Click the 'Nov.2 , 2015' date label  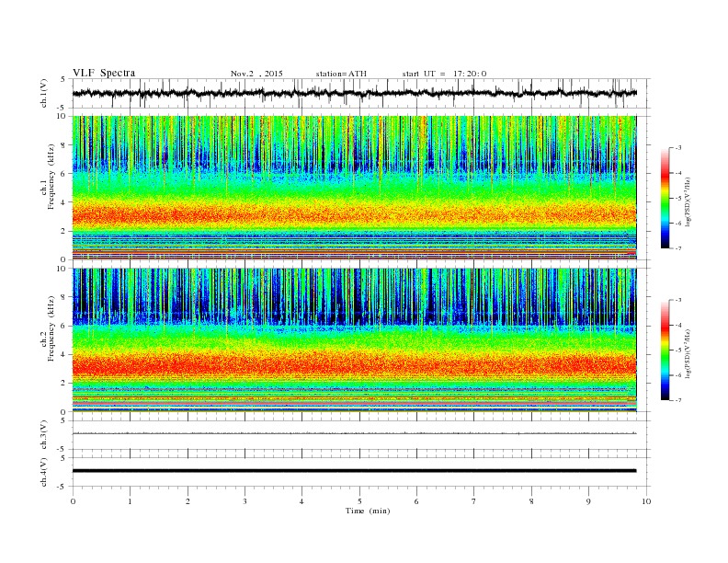click(x=256, y=74)
